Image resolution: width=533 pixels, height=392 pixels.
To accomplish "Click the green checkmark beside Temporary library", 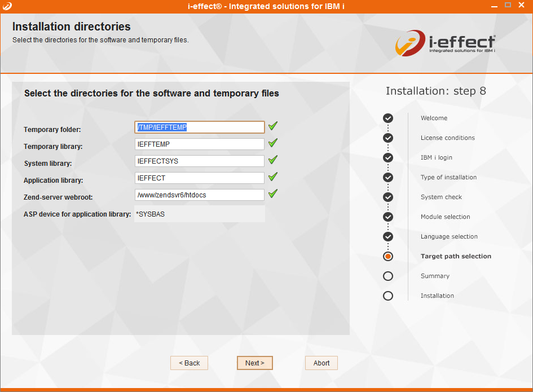I will click(x=273, y=143).
